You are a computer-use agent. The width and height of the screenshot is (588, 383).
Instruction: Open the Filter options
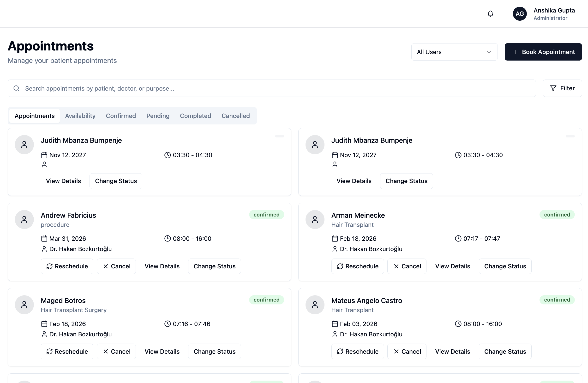click(x=562, y=88)
